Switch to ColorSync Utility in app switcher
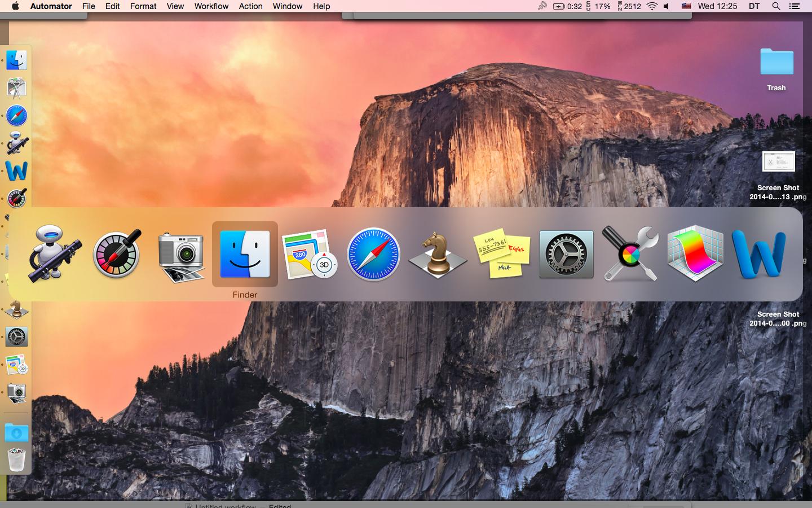Viewport: 812px width, 508px height. click(630, 254)
